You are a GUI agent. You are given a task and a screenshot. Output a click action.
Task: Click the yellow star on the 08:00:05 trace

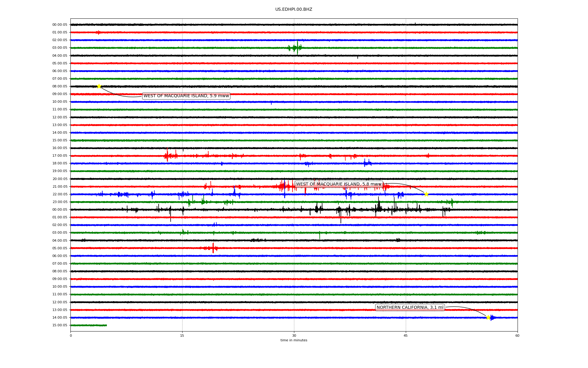[x=99, y=86]
